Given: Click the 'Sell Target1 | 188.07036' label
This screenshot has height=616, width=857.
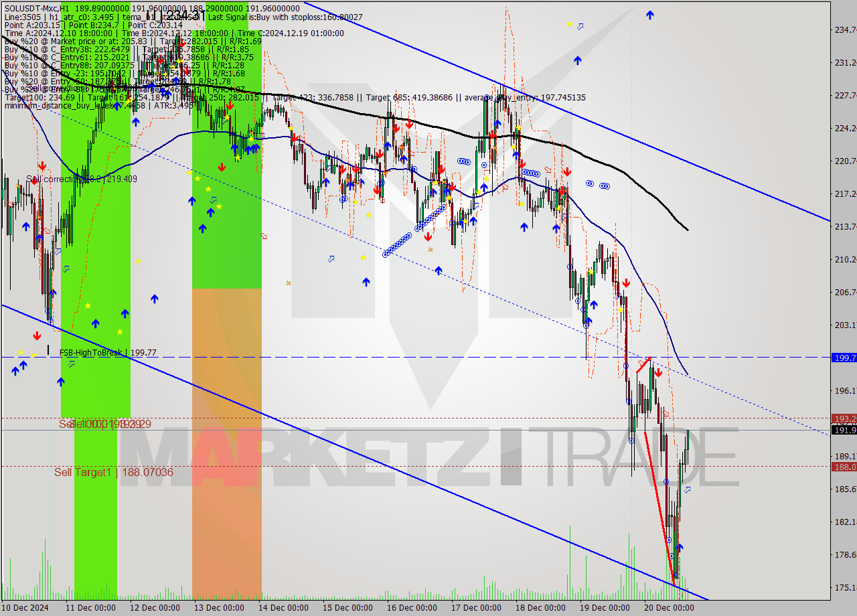Looking at the screenshot, I should [113, 473].
